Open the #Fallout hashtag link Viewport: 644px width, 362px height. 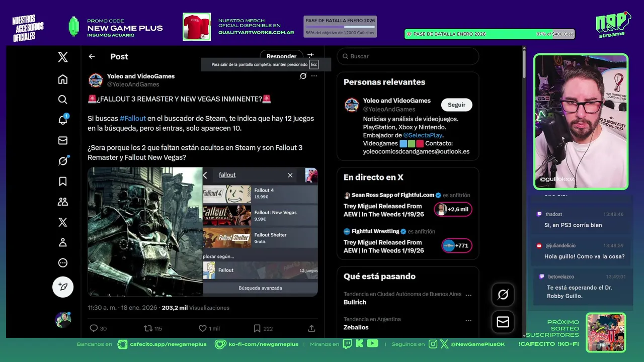(133, 119)
